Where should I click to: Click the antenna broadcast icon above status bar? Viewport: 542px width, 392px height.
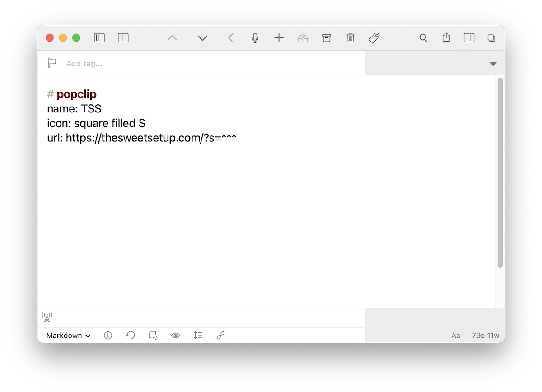tap(47, 317)
